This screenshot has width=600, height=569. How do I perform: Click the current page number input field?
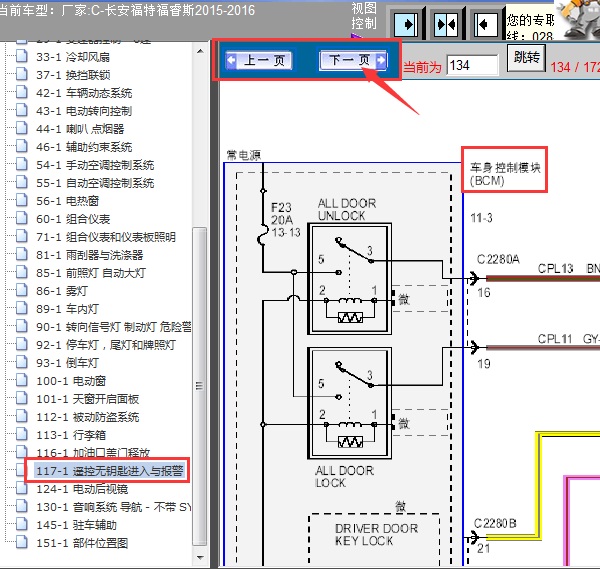(473, 65)
